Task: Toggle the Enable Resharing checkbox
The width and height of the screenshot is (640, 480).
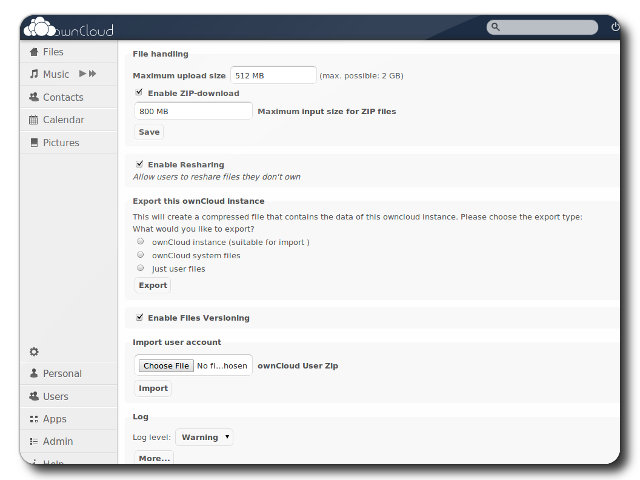Action: 139,164
